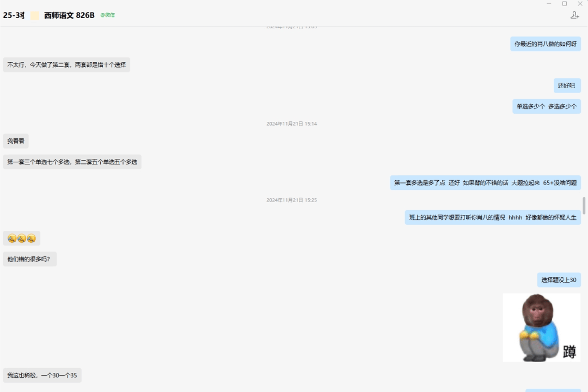
Task: Click the 单选多少个 多选多少个 bubble
Action: [x=547, y=107]
